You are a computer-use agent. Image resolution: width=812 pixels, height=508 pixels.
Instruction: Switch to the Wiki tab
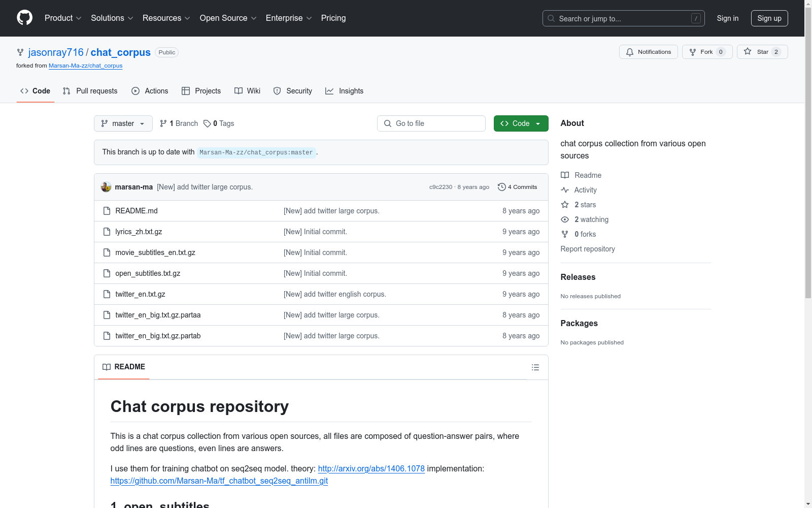tap(248, 91)
